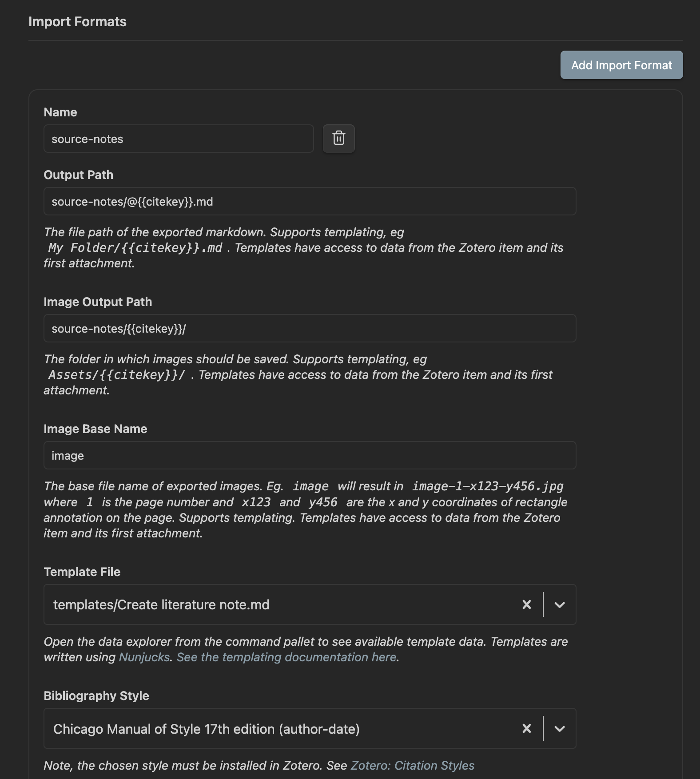
Task: Click the Bibliography Style label
Action: pyautogui.click(x=96, y=696)
